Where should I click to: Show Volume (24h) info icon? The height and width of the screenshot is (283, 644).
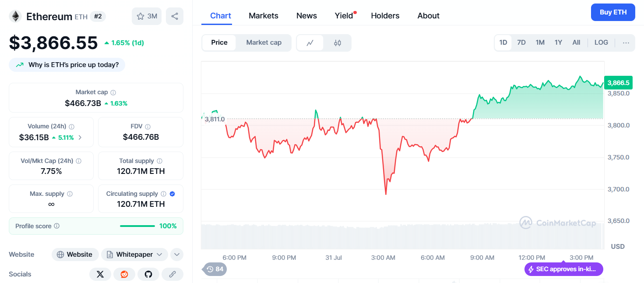click(72, 127)
